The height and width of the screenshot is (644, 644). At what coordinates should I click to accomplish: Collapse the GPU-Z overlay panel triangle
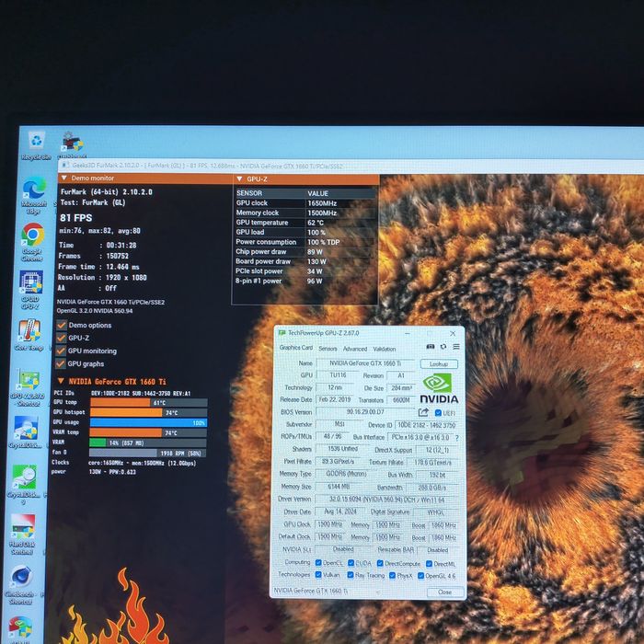[x=239, y=179]
